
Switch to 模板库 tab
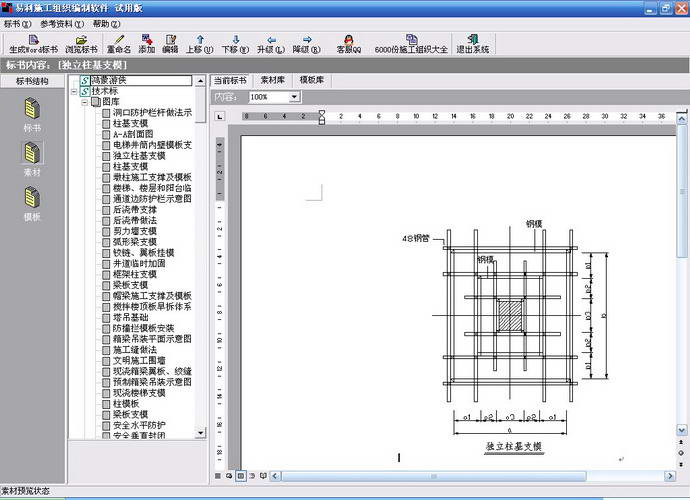coord(312,80)
